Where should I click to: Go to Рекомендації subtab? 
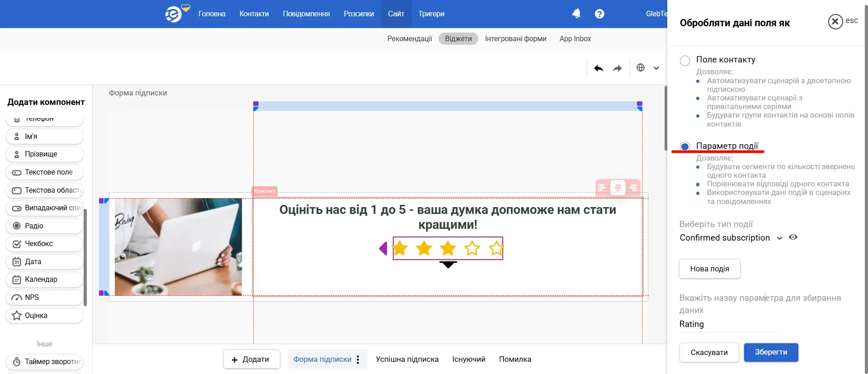pyautogui.click(x=410, y=39)
